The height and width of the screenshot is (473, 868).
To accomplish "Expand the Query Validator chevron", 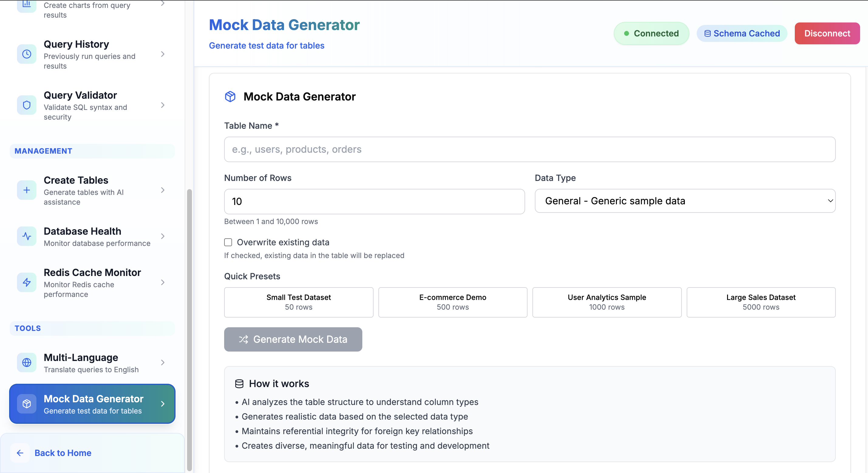I will coord(163,105).
